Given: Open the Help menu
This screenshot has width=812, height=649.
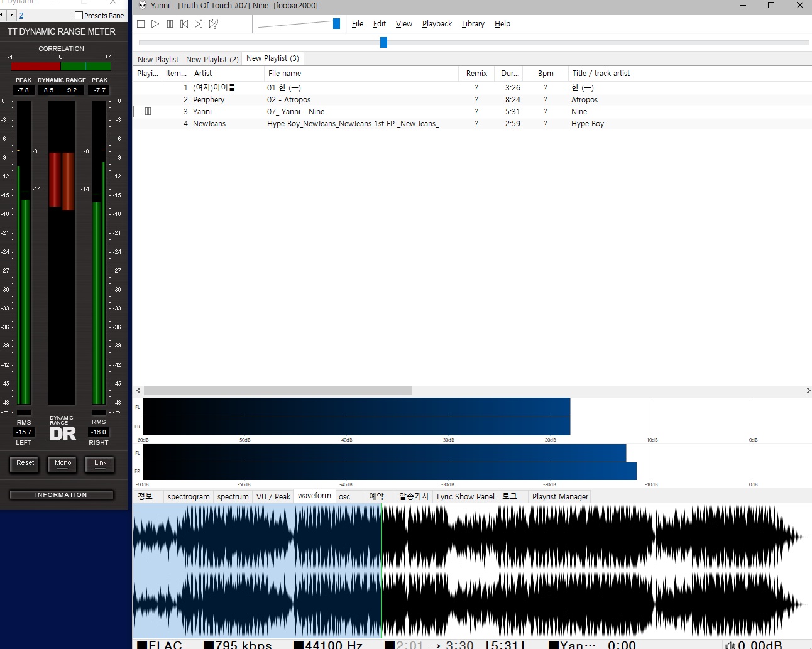Looking at the screenshot, I should pyautogui.click(x=502, y=24).
